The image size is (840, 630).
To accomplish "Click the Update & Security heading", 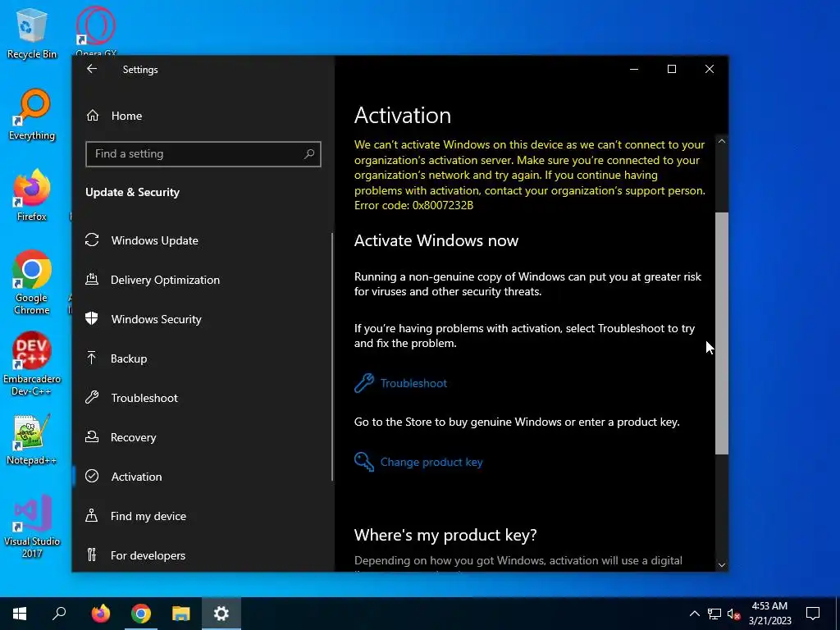I will [x=132, y=192].
